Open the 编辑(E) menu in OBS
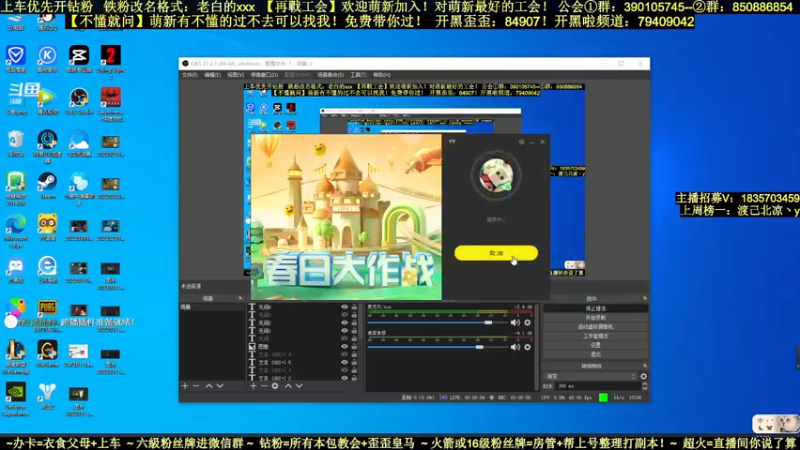This screenshot has height=450, width=800. [212, 75]
